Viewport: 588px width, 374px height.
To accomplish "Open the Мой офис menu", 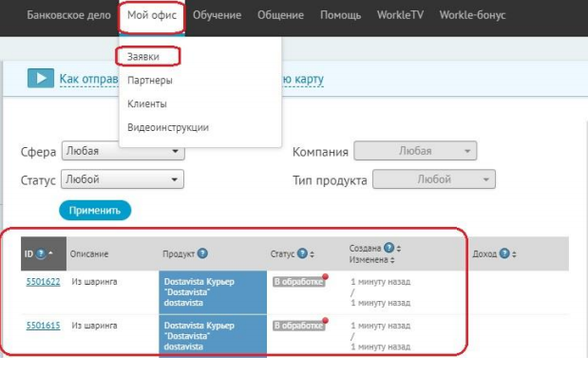I will pyautogui.click(x=151, y=15).
